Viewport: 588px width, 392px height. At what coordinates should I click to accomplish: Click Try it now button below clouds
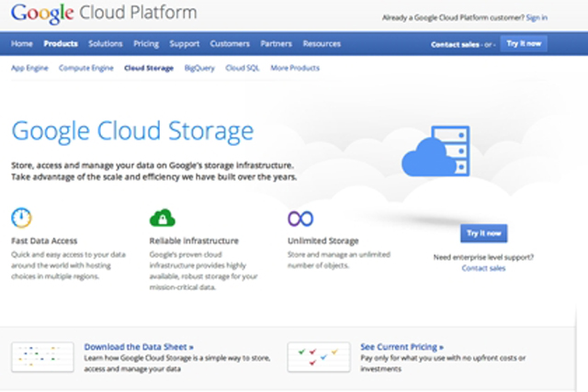click(484, 233)
